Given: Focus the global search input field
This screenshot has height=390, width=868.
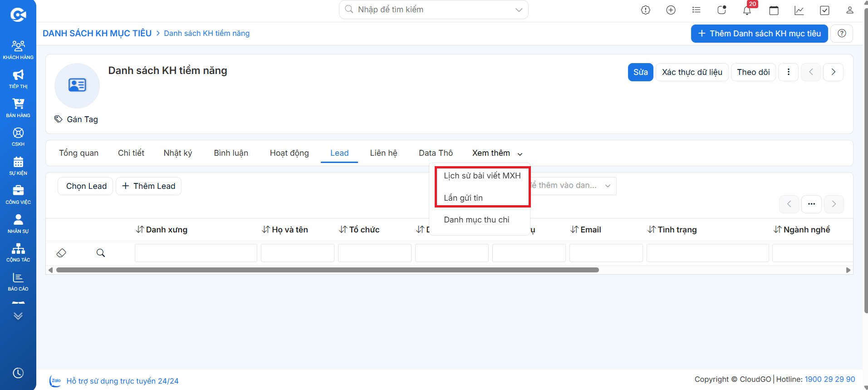Looking at the screenshot, I should click(433, 10).
